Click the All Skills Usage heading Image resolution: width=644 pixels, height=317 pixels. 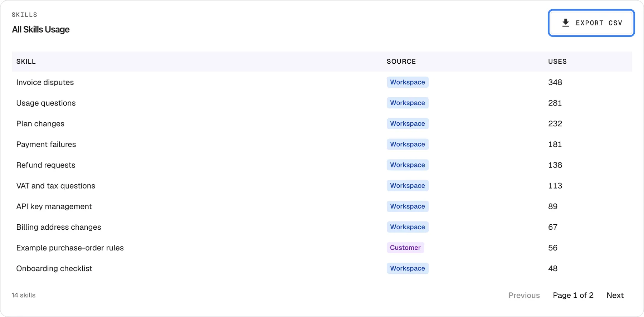[41, 29]
